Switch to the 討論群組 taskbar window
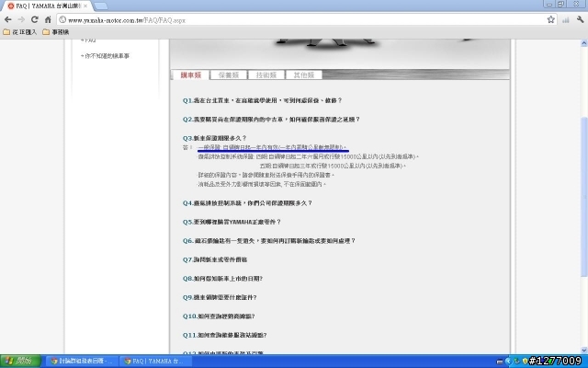Screen dimensions: 588x368 tap(82, 362)
